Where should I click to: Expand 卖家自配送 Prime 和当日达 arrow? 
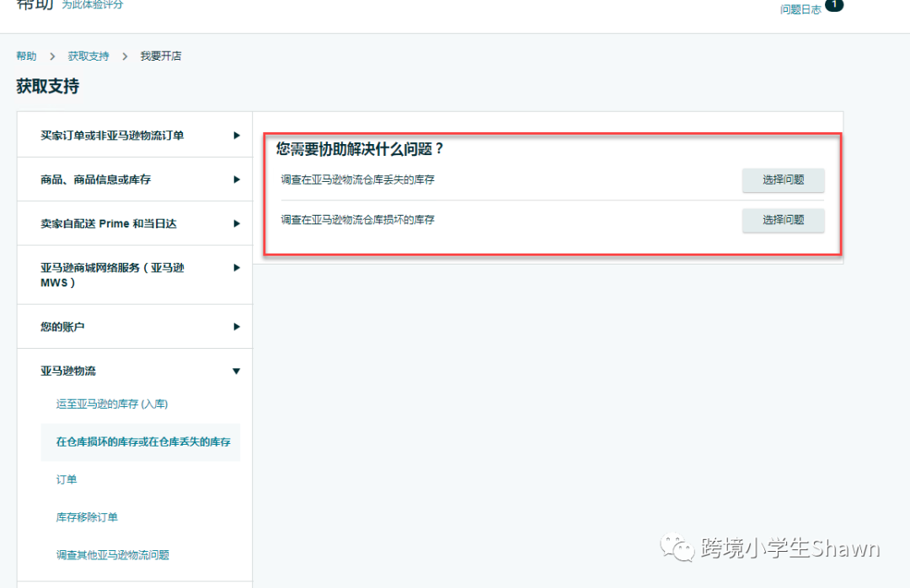click(236, 223)
